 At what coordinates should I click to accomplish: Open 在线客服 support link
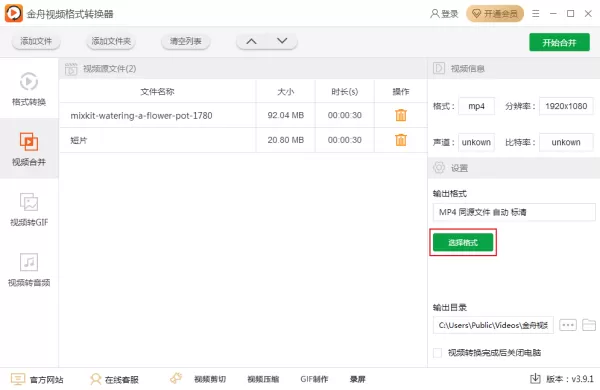[114, 379]
